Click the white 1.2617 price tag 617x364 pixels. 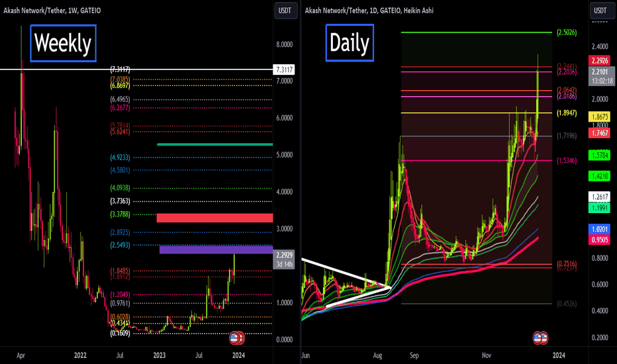point(599,197)
